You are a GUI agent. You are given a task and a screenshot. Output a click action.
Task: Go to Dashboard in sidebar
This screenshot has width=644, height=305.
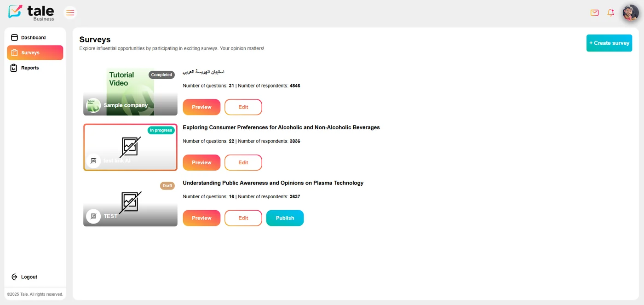[x=33, y=38]
